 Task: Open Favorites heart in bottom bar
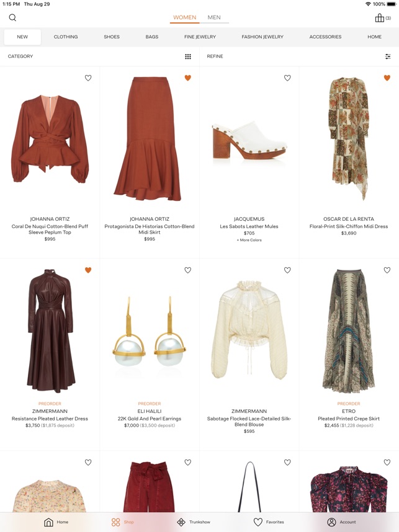pos(269,522)
